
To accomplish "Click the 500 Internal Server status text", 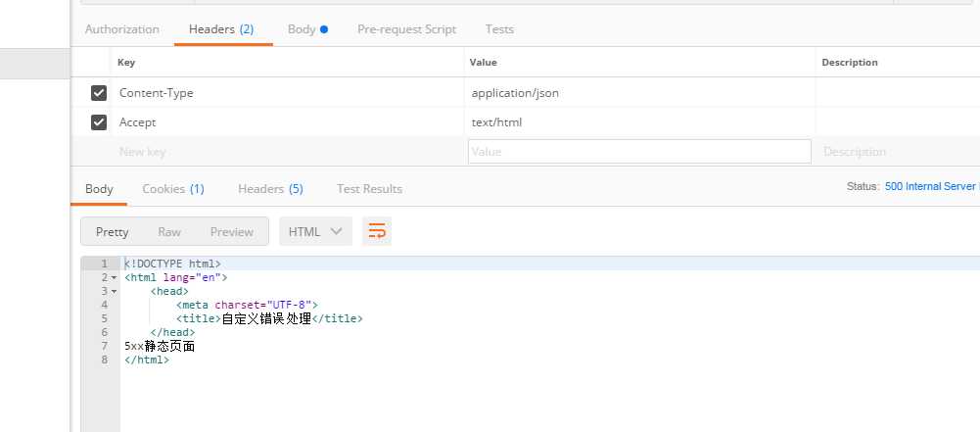I will coord(932,186).
